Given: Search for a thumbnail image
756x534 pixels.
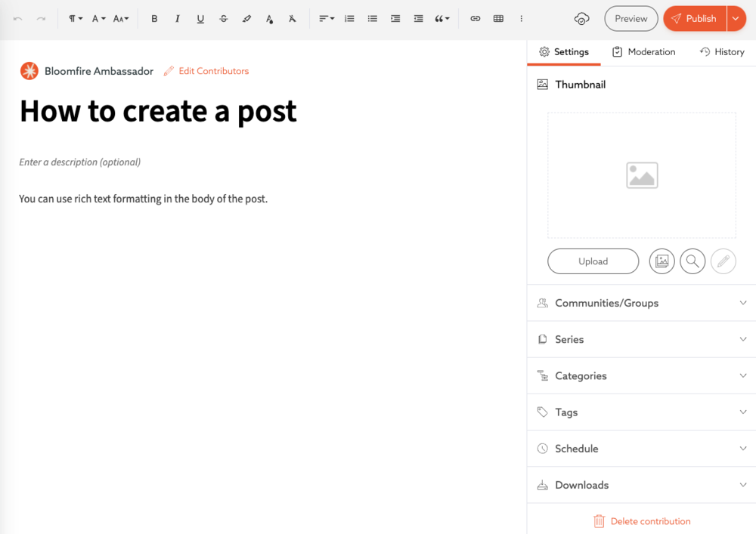Looking at the screenshot, I should click(692, 261).
